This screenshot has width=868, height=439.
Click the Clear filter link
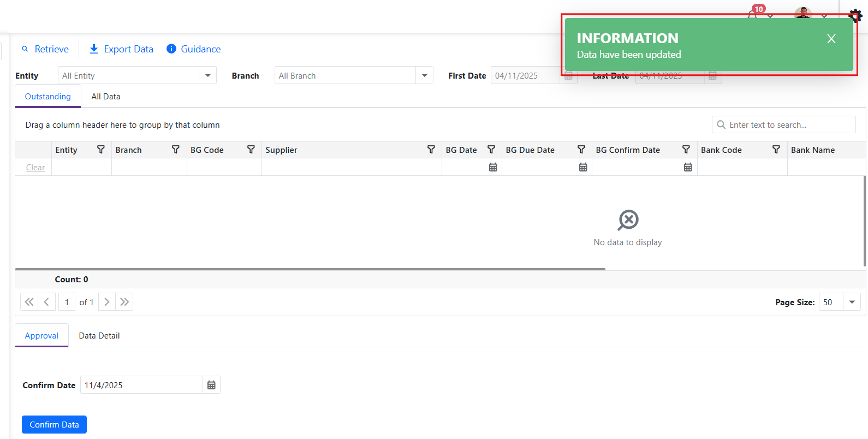(35, 168)
